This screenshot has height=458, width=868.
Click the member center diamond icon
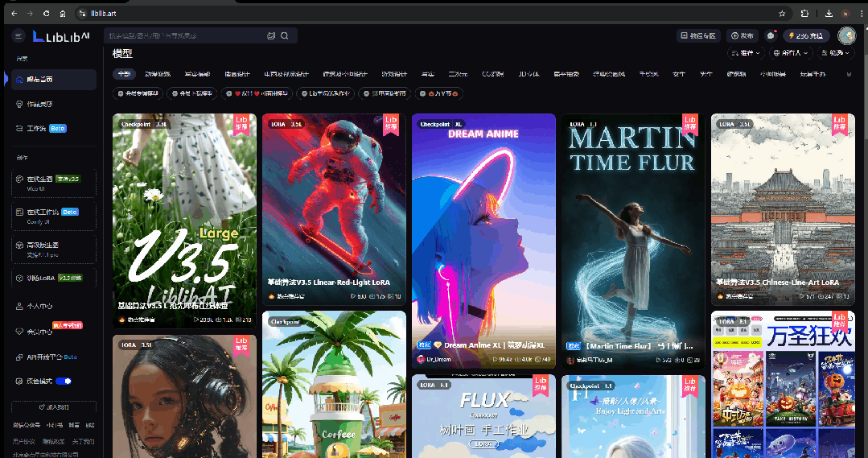19,332
